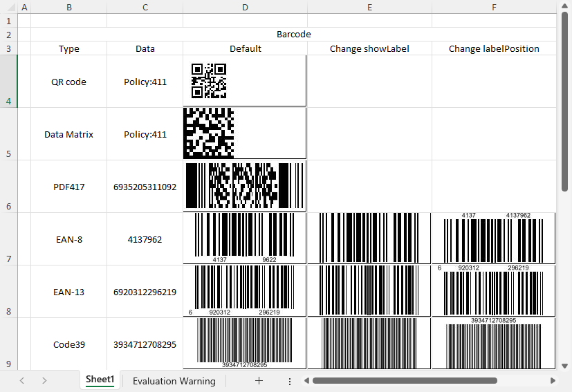This screenshot has height=392, width=572.
Task: Click the horizontal scrollbar thumb
Action: tap(405, 381)
